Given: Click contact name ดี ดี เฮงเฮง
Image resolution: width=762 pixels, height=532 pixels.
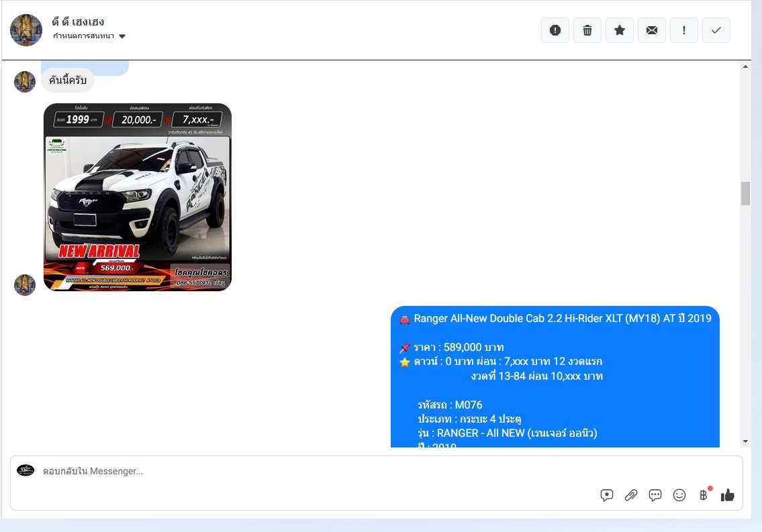Looking at the screenshot, I should tap(78, 22).
